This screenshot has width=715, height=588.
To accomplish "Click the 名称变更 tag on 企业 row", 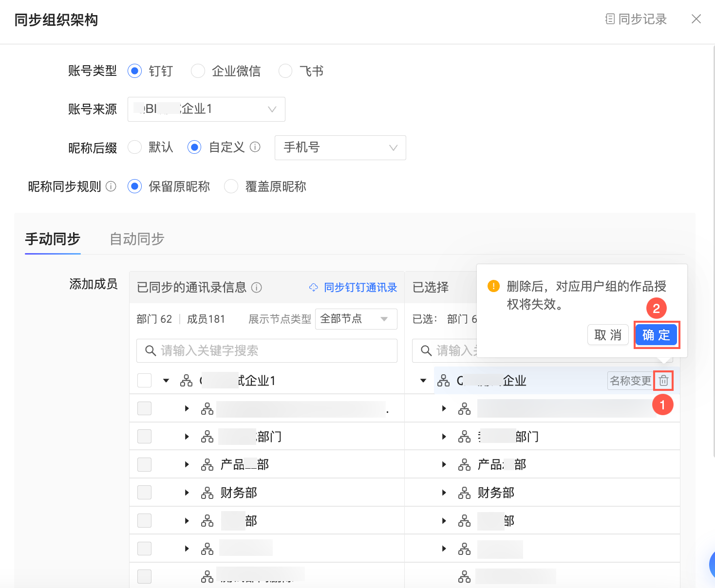I will 630,381.
